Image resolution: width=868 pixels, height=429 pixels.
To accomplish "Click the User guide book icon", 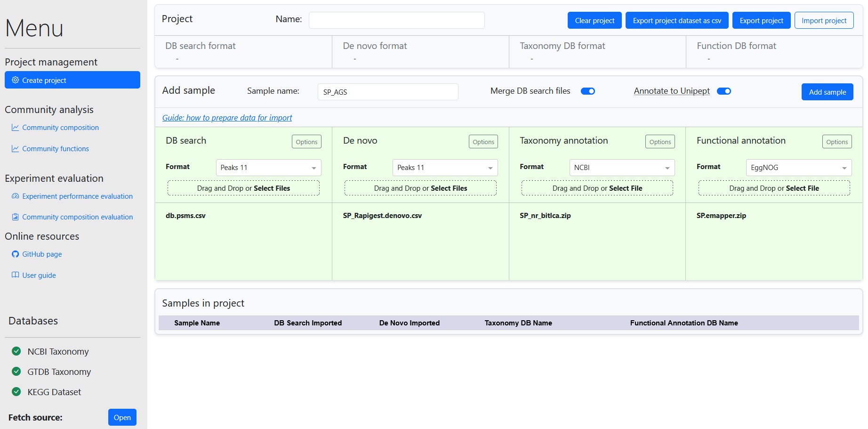I will tap(15, 275).
